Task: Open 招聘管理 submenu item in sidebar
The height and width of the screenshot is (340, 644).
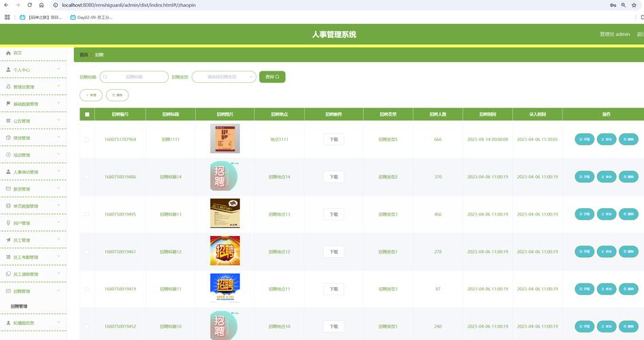Action: click(19, 307)
